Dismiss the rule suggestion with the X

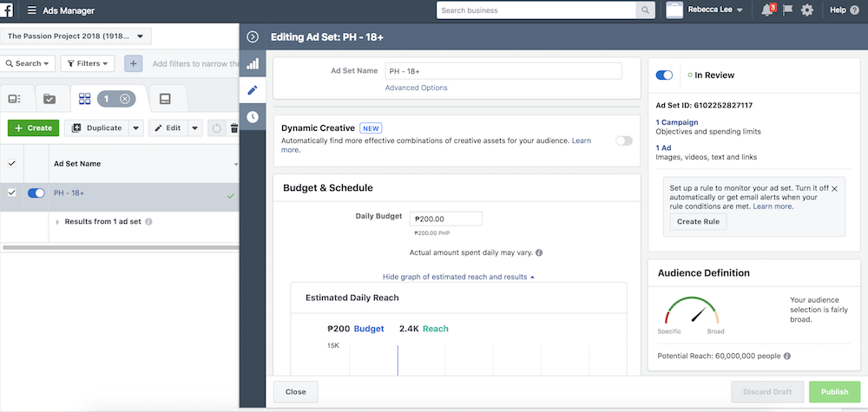[x=835, y=188]
